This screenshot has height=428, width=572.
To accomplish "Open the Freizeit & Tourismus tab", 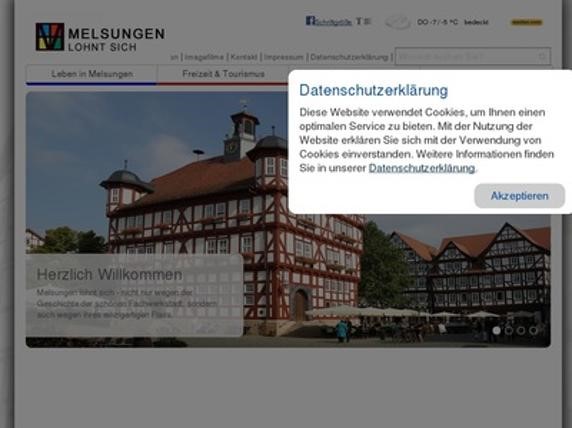I will click(223, 74).
